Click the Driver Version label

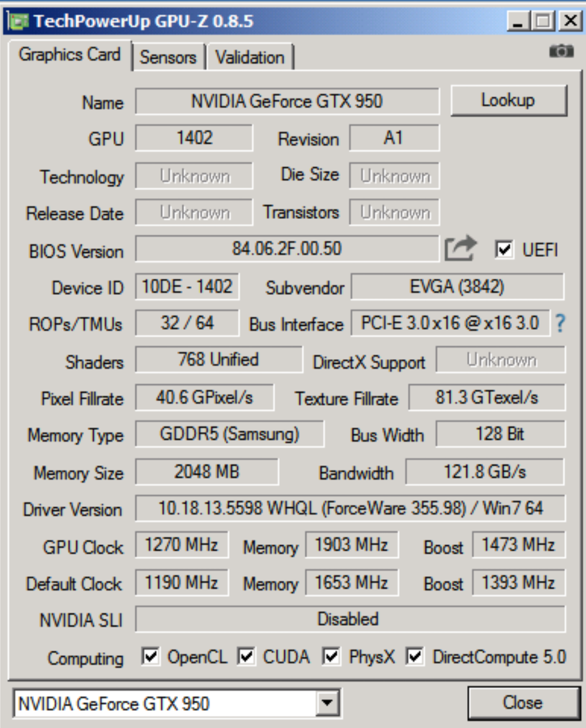click(72, 510)
